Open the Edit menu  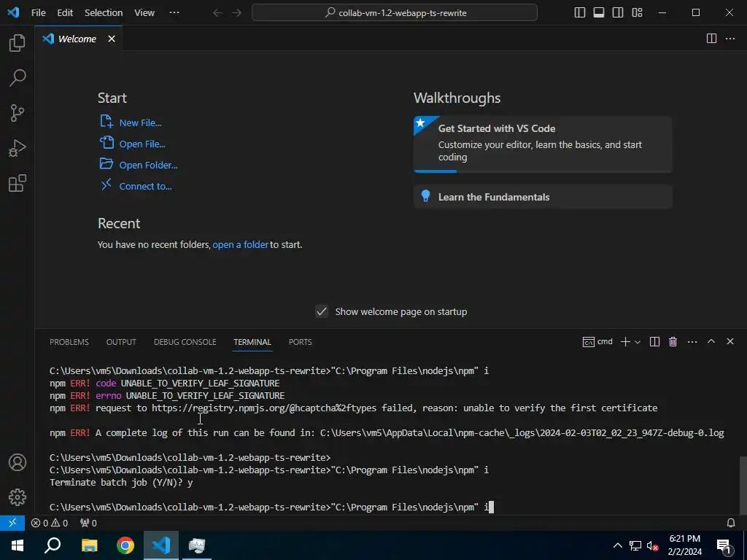(65, 13)
